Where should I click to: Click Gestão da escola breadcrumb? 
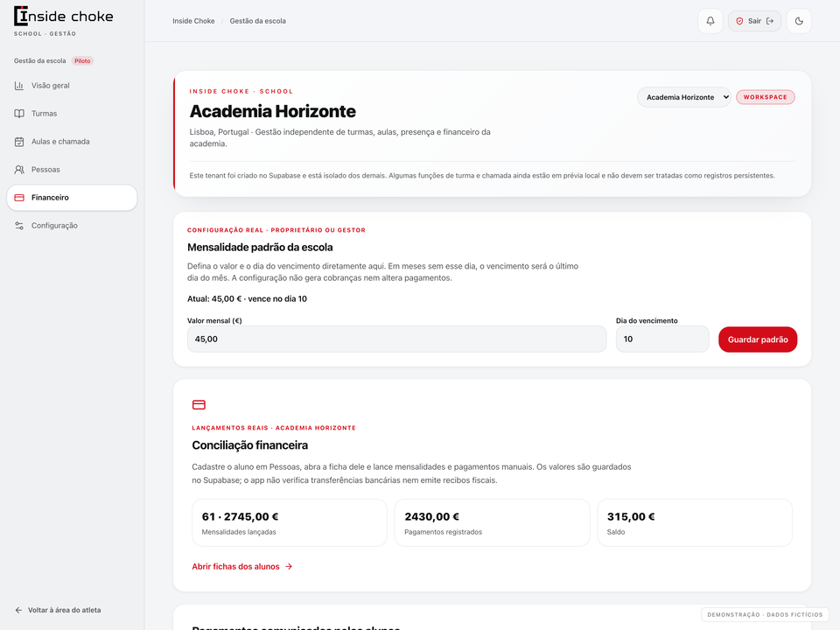pos(257,21)
